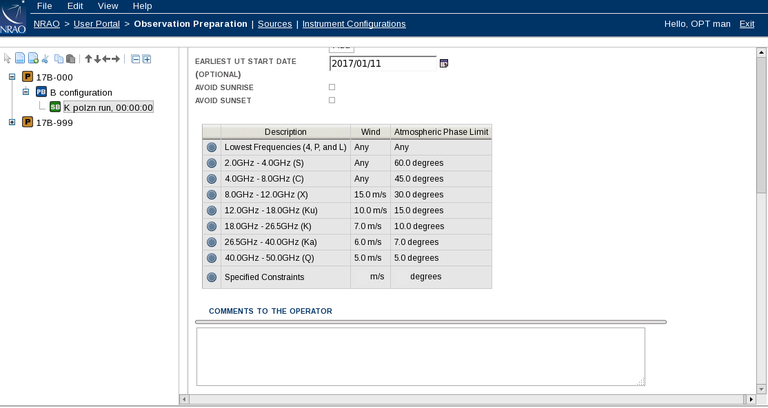Enable the Avoid Sunset checkbox
This screenshot has height=408, width=768.
pos(332,100)
